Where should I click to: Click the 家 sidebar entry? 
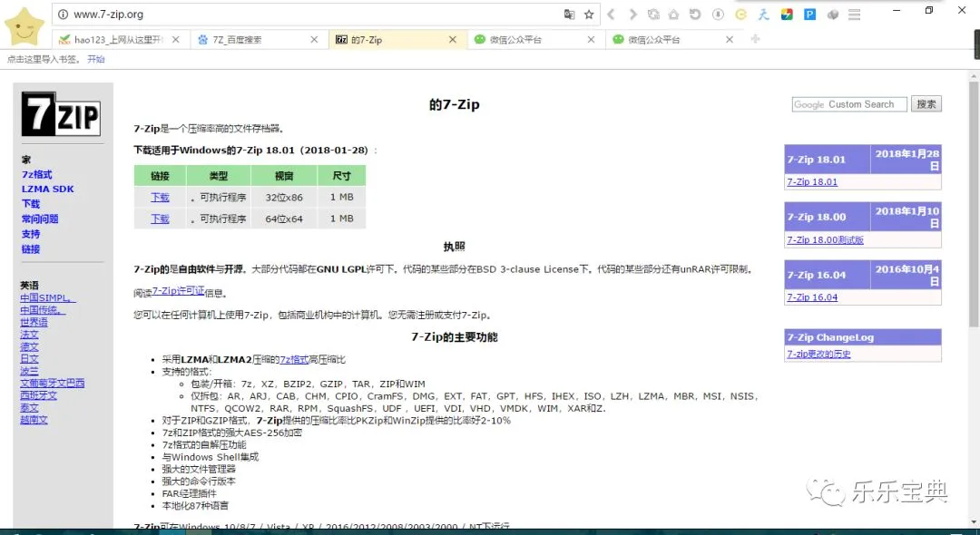pyautogui.click(x=25, y=160)
